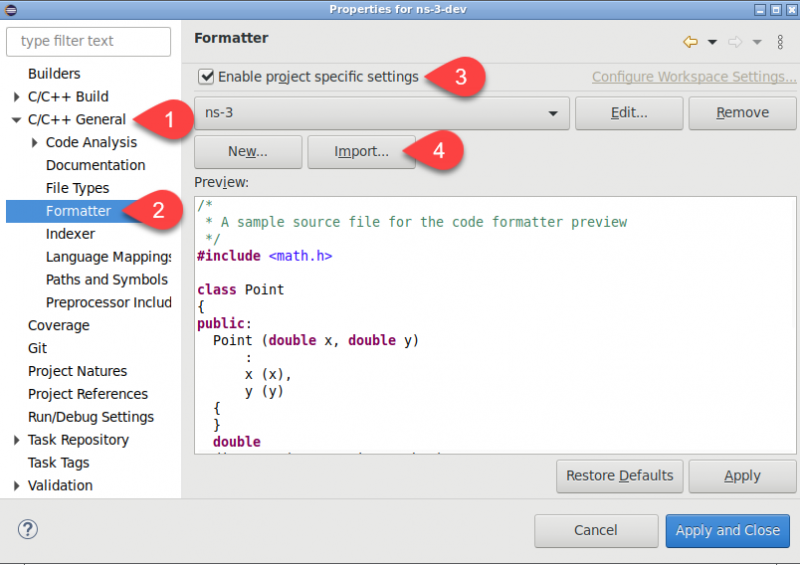Expand the Task Repository node
Viewport: 800px width, 565px height.
[x=16, y=440]
